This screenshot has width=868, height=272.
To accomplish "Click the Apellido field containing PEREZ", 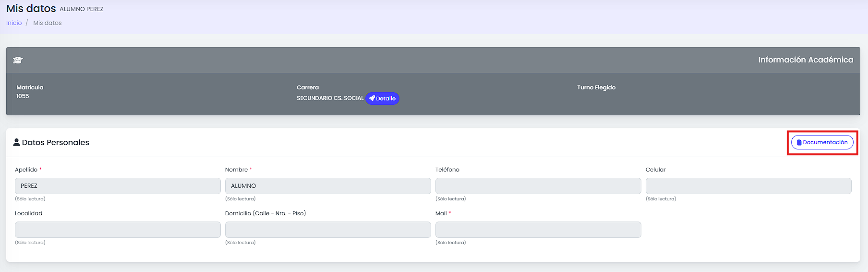I will point(118,186).
